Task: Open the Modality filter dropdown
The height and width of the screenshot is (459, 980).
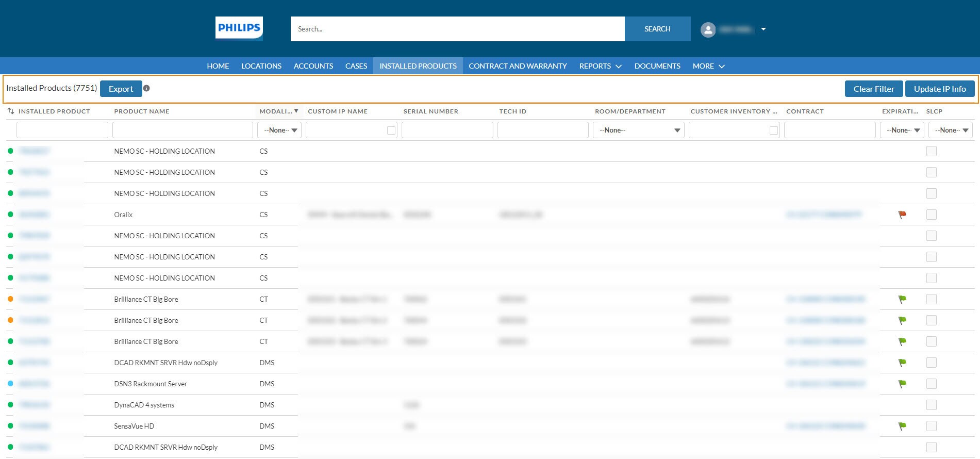Action: [x=279, y=130]
